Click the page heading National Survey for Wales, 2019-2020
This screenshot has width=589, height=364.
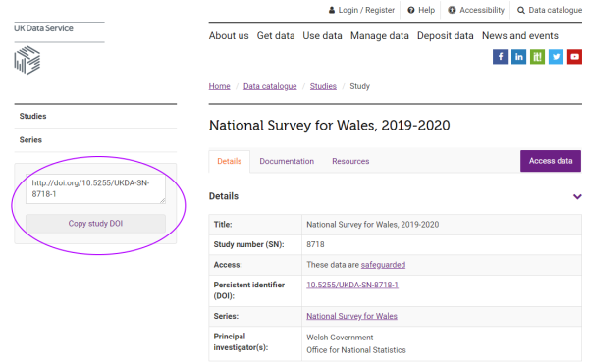point(330,126)
